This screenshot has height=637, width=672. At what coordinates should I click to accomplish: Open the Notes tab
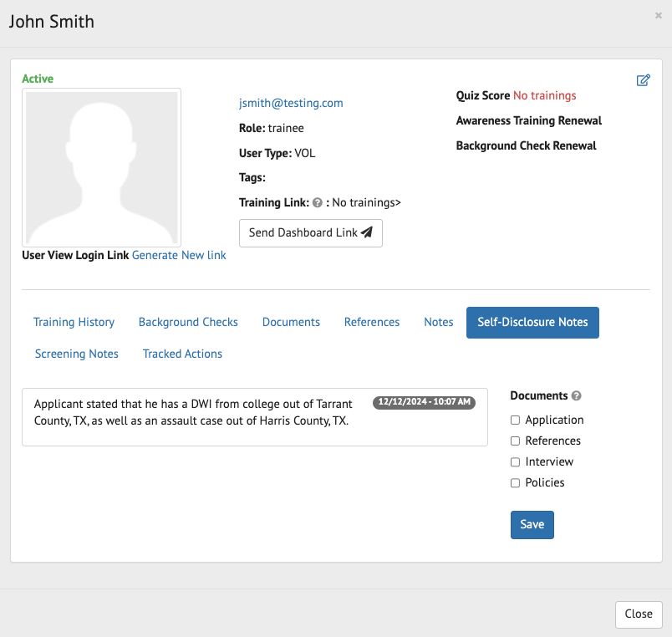pos(438,322)
